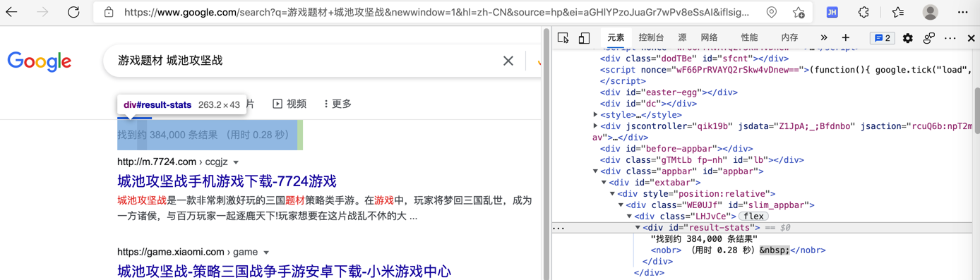Screen dimensions: 980x280
Task: Open the user profile avatar
Action: coord(931,13)
